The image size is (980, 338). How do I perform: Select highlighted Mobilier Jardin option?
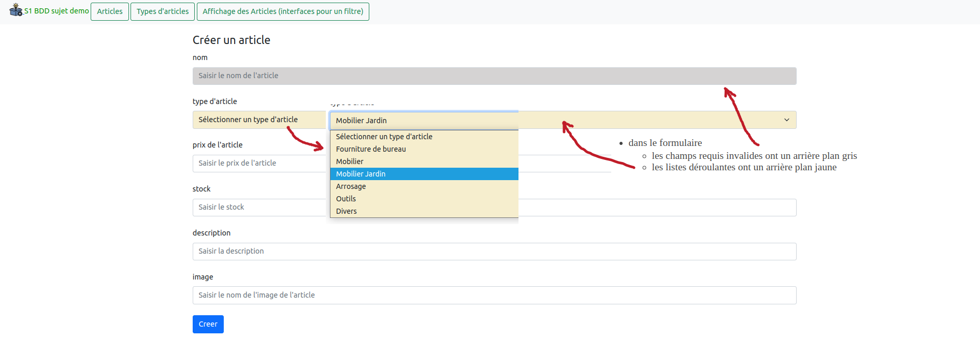(x=361, y=174)
